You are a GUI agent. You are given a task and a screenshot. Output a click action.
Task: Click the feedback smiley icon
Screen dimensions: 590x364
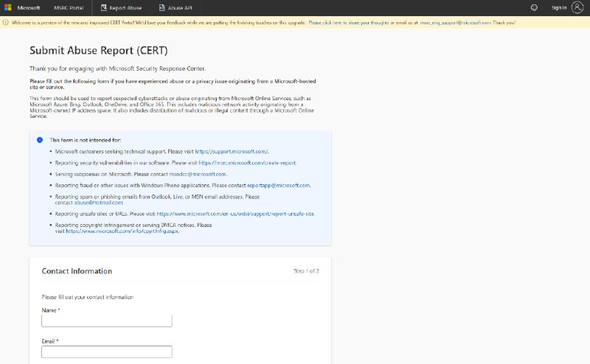534,7
